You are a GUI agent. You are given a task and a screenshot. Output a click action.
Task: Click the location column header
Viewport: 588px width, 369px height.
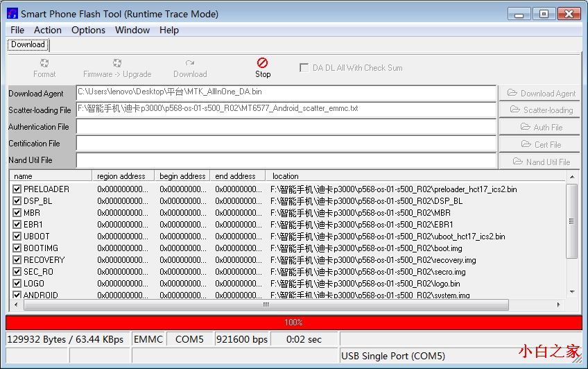click(x=415, y=176)
